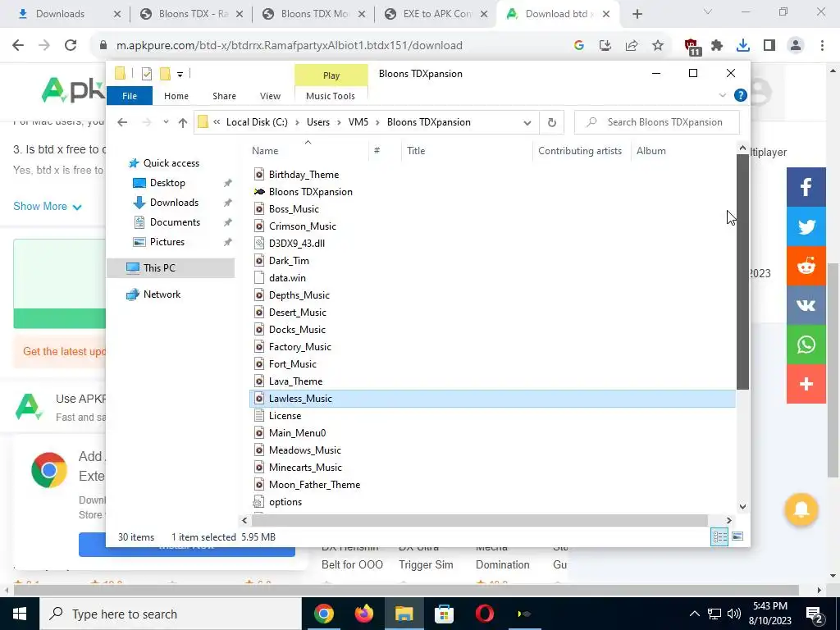This screenshot has width=840, height=630.
Task: Go back in File Explorer
Action: [122, 123]
